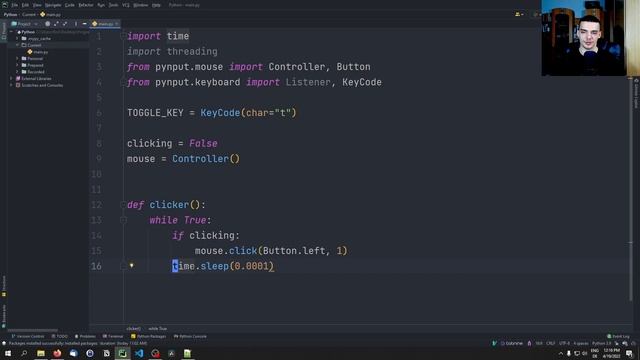Open File Explorer from the taskbar
The width and height of the screenshot is (640, 360).
(x=41, y=353)
